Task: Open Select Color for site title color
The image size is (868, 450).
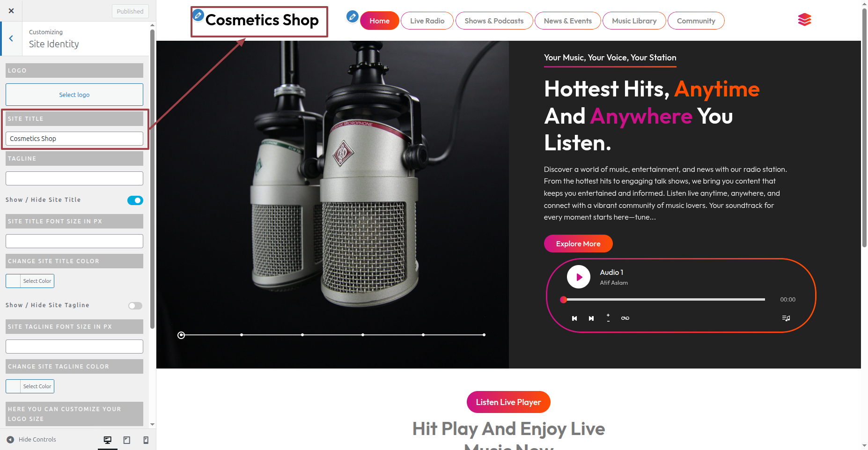Action: click(x=30, y=281)
